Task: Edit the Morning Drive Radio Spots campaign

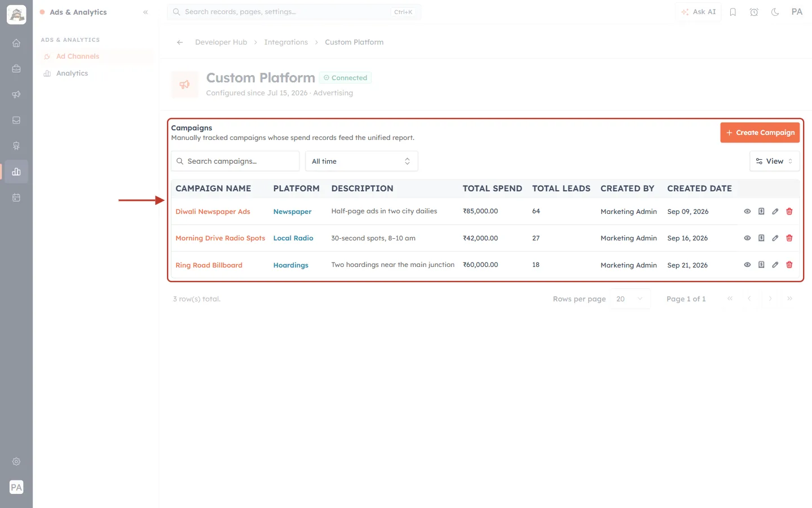Action: tap(775, 238)
